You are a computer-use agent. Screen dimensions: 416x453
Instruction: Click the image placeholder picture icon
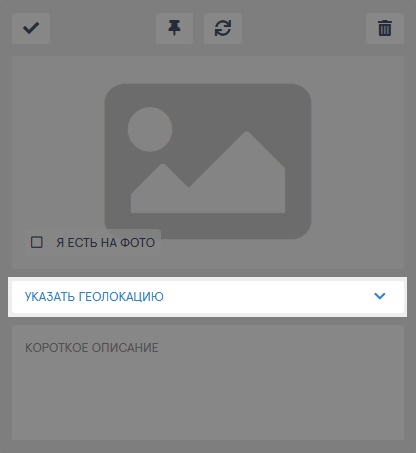[208, 161]
